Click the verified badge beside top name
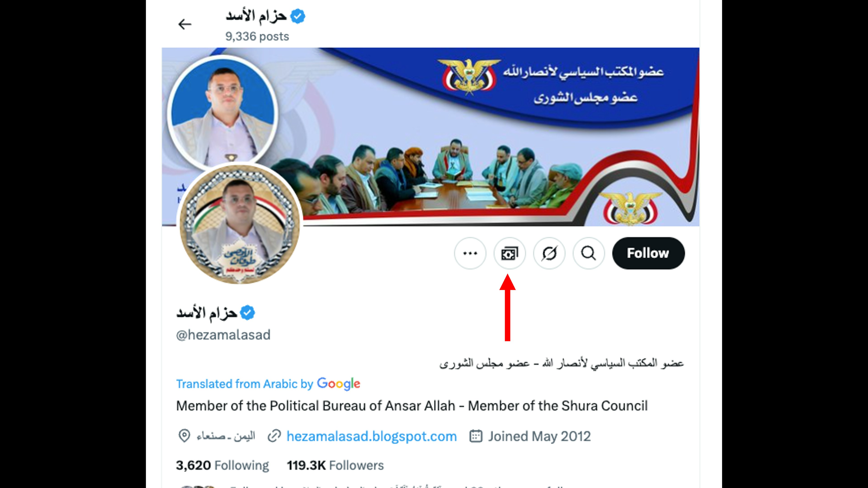The height and width of the screenshot is (488, 868). point(298,16)
